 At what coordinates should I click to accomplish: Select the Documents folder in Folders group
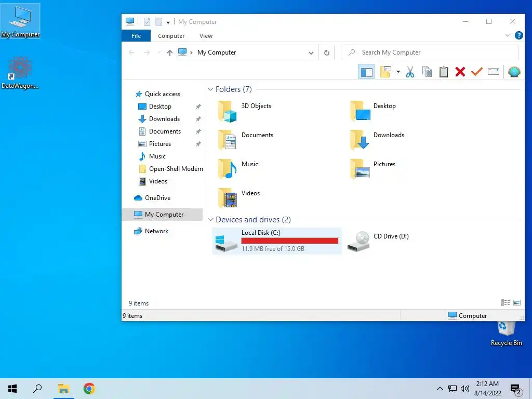click(246, 140)
